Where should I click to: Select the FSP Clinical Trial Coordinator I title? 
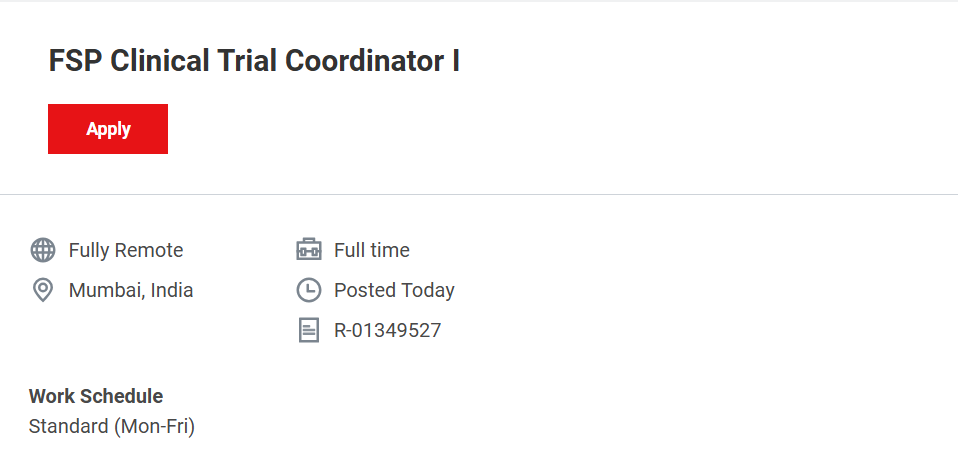[254, 61]
